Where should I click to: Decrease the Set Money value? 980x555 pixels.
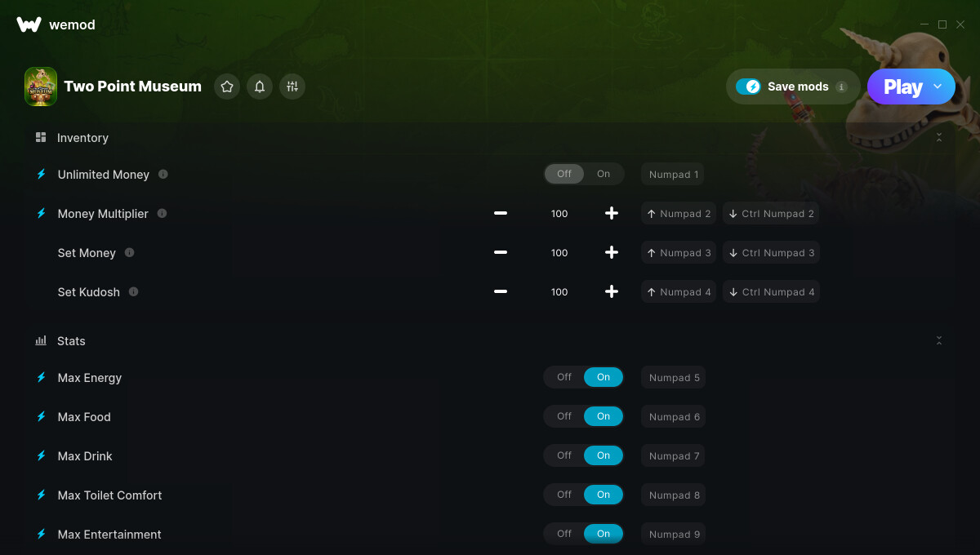501,252
